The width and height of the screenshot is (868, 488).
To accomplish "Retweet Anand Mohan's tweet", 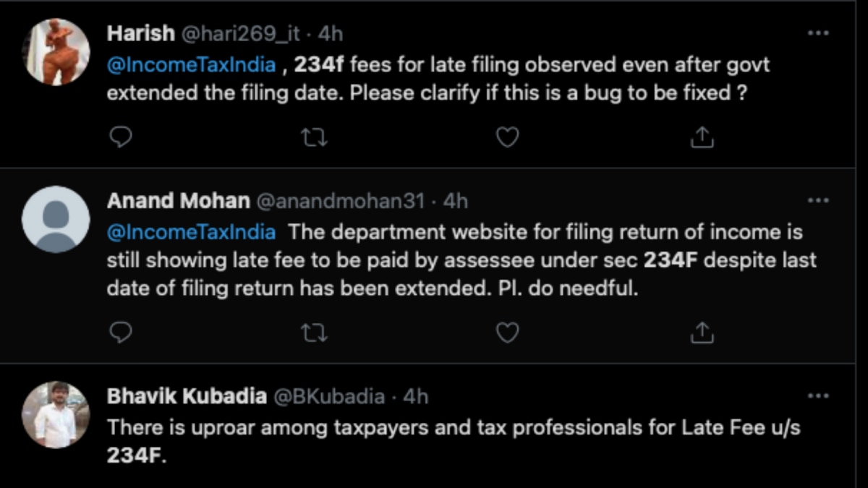I will point(314,332).
